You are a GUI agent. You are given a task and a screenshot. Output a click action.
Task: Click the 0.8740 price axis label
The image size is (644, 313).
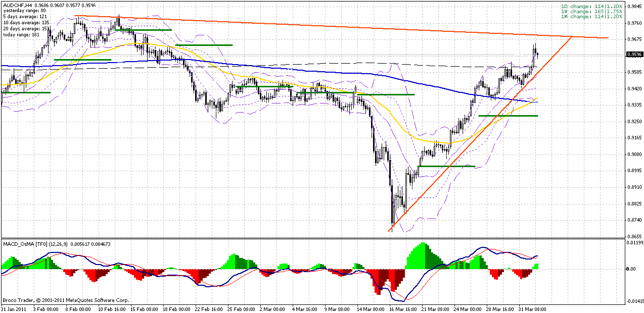[634, 220]
